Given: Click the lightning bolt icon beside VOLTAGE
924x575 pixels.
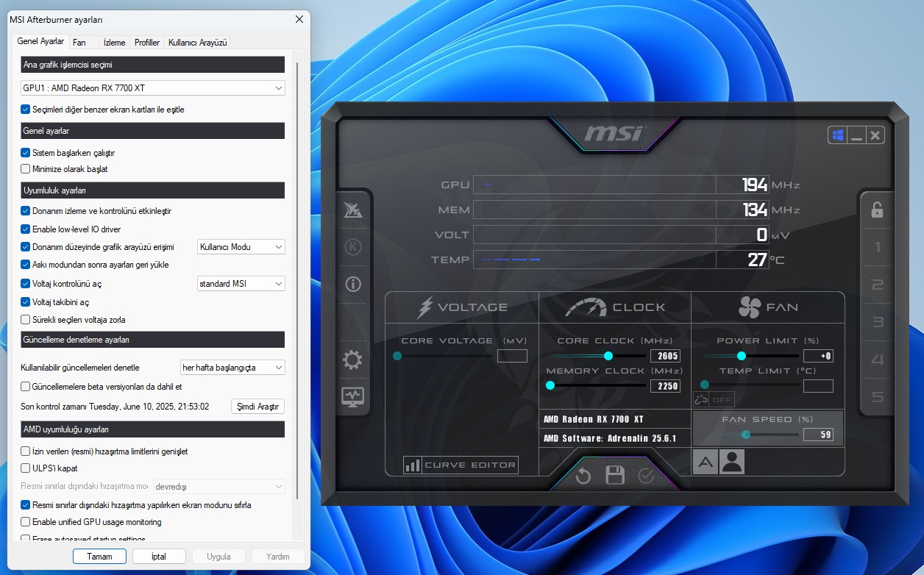Looking at the screenshot, I should pos(425,307).
